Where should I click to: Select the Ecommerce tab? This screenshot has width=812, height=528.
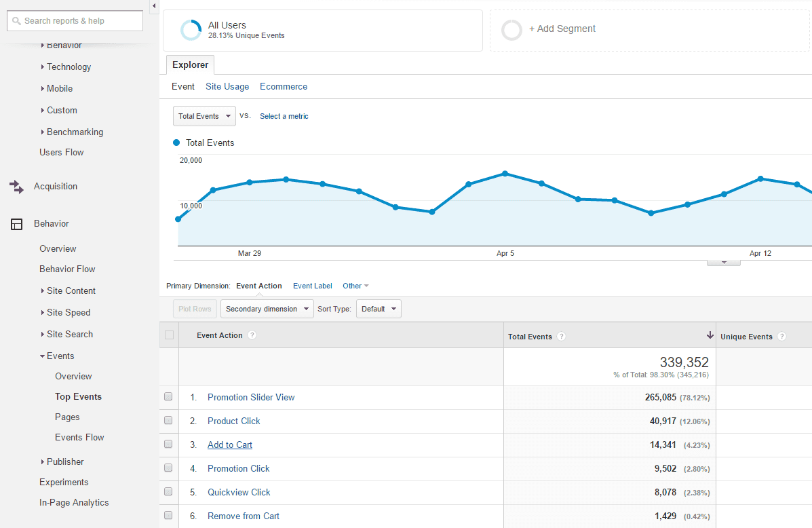coord(283,86)
